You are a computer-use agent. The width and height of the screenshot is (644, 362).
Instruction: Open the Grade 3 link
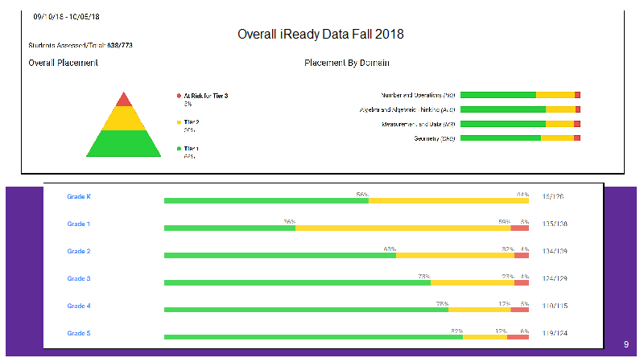click(x=79, y=278)
